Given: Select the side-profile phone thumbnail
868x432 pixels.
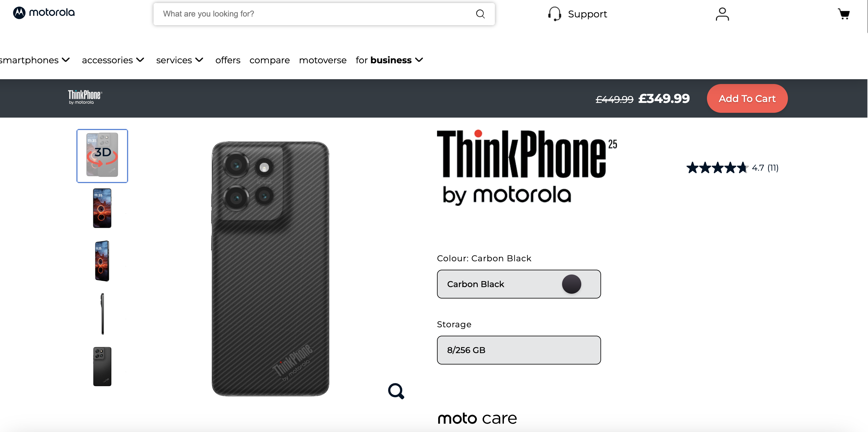Looking at the screenshot, I should tap(103, 313).
